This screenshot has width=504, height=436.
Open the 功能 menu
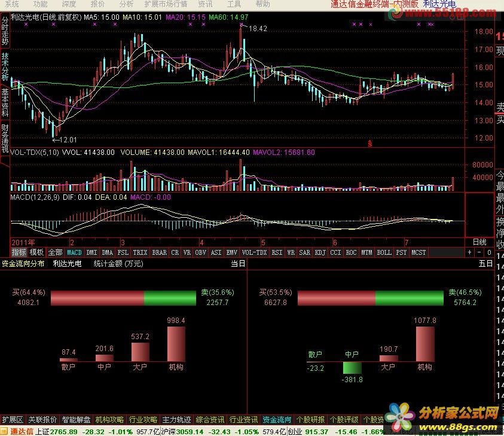pyautogui.click(x=40, y=4)
